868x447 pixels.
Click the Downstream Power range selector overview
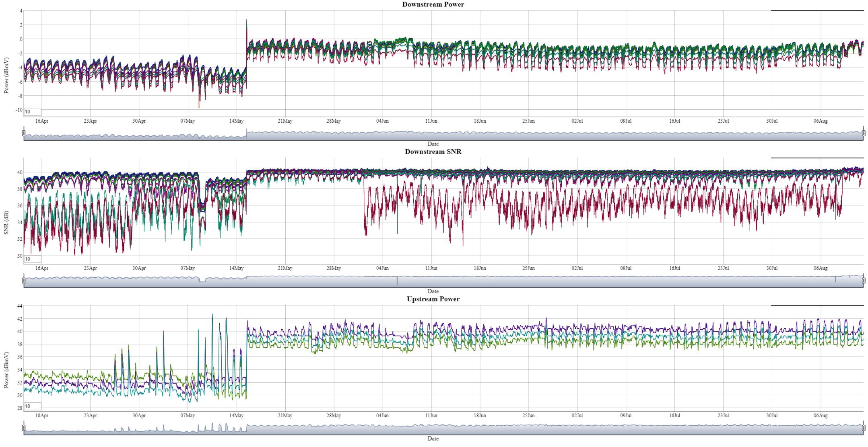(443, 135)
